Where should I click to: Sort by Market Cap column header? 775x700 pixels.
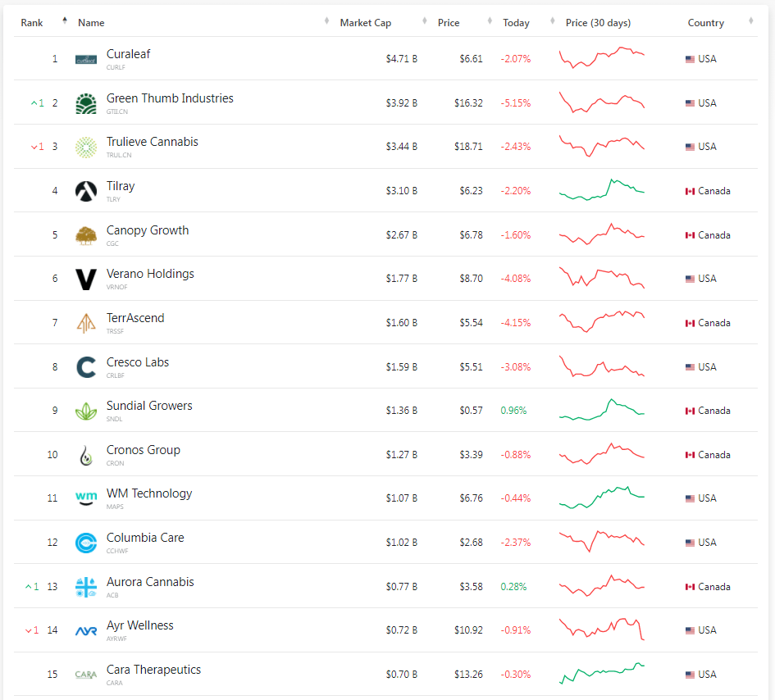coord(365,23)
